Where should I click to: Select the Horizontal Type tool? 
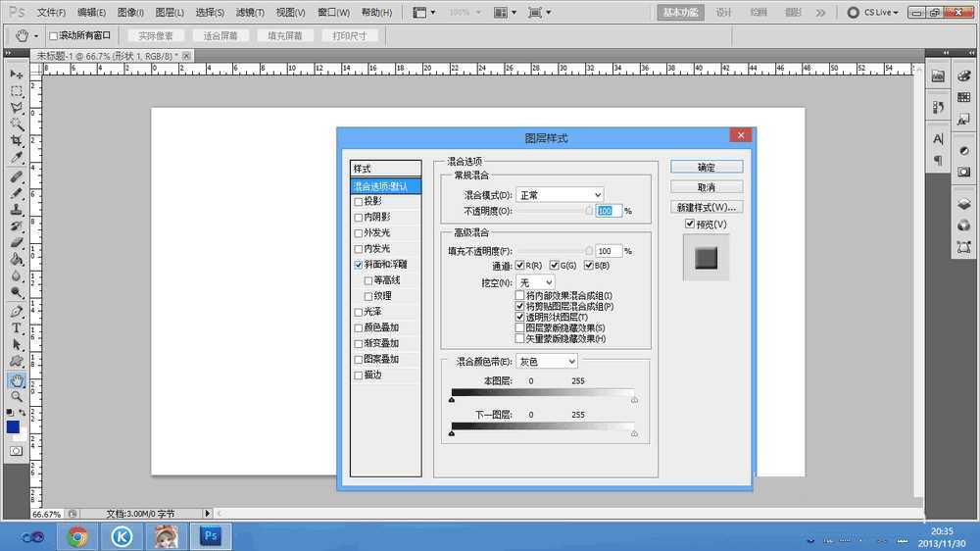[17, 327]
